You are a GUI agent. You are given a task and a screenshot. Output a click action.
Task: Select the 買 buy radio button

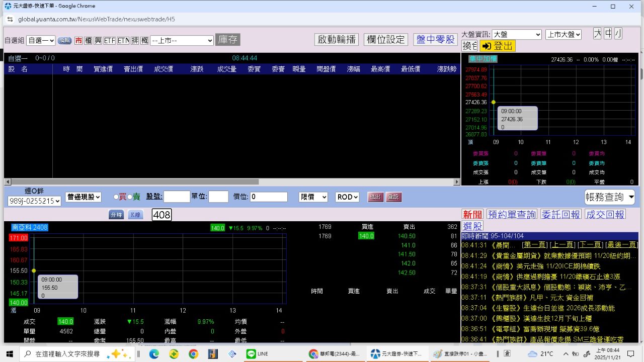[116, 197]
